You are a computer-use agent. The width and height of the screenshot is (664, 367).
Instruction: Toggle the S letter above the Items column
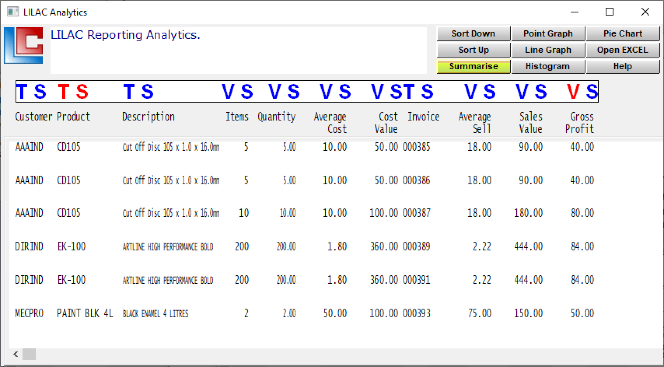click(247, 92)
